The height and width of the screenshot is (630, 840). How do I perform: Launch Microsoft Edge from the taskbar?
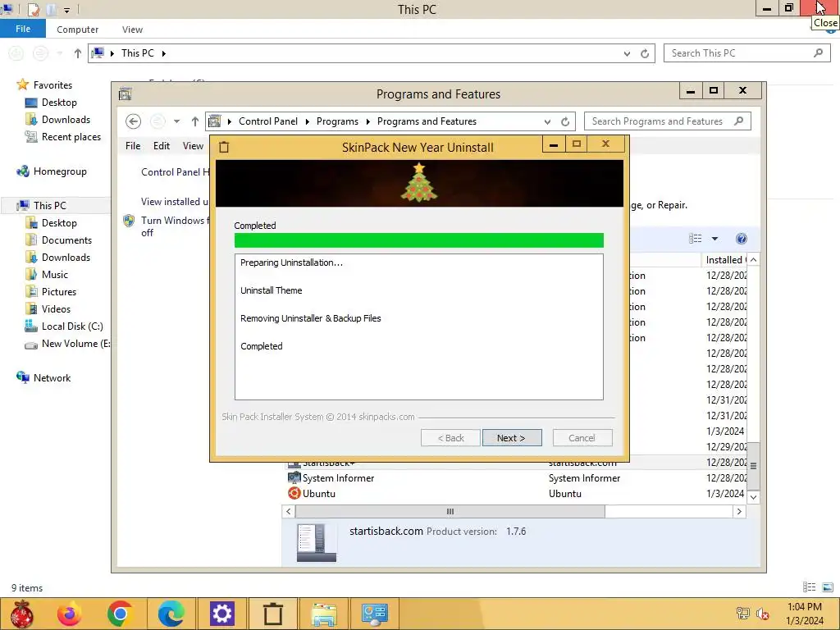tap(171, 614)
